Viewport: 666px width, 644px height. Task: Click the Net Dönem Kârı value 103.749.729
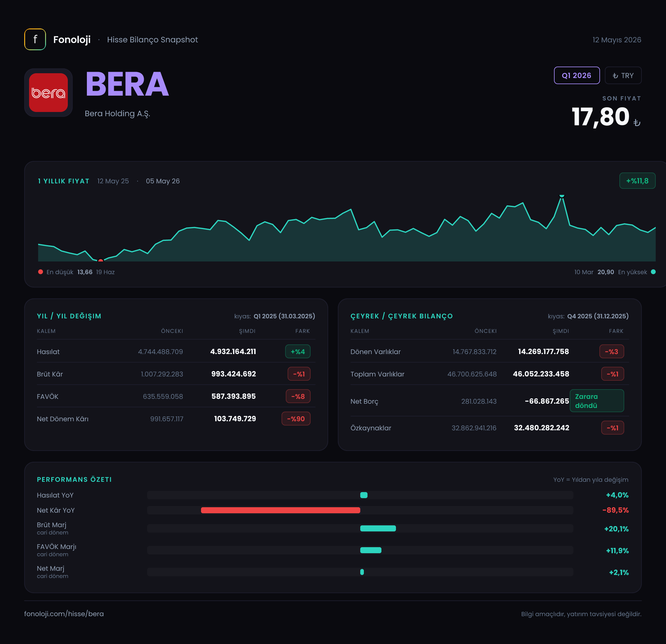235,419
